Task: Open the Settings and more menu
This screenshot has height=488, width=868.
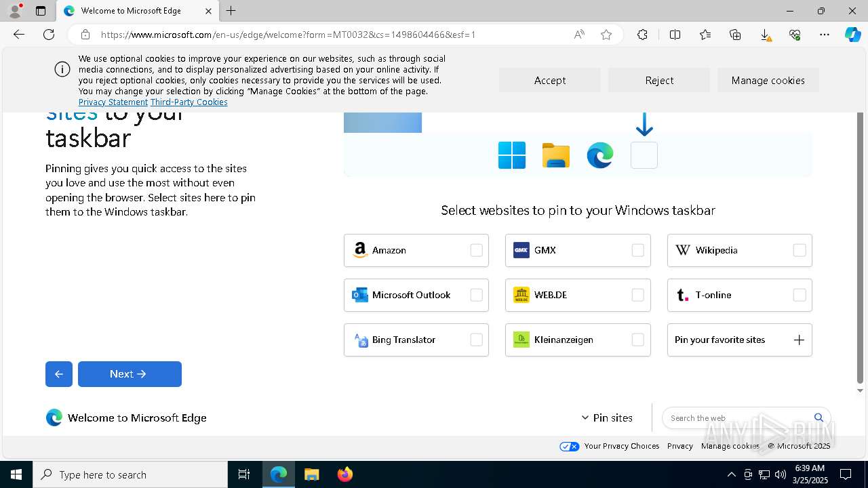Action: (x=825, y=35)
